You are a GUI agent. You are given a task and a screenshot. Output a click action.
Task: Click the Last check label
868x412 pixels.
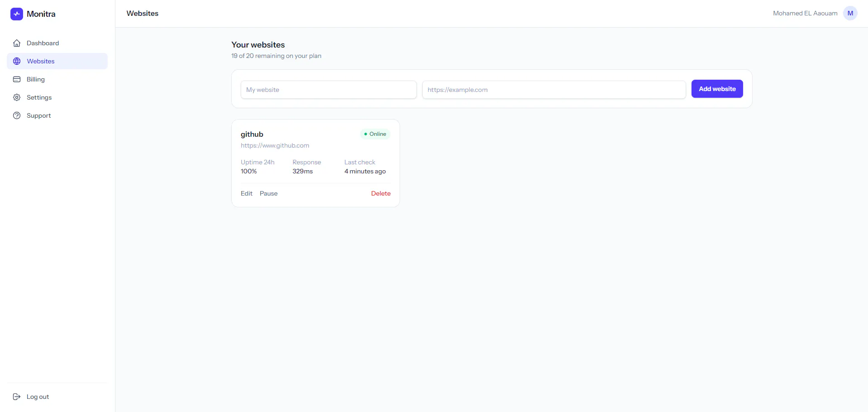(360, 162)
